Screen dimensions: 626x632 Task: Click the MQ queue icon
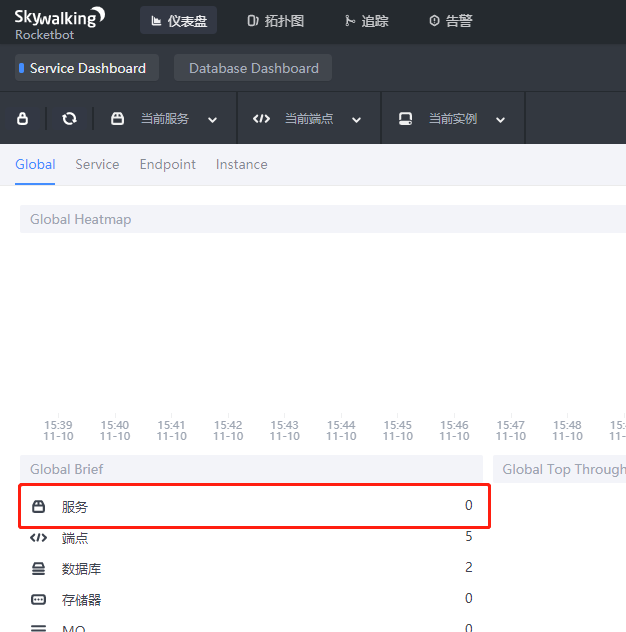tap(38, 628)
